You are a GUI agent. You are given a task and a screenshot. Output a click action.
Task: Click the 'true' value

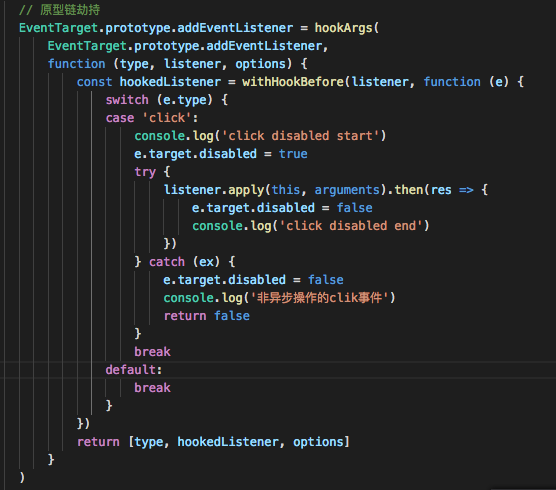[x=293, y=154]
